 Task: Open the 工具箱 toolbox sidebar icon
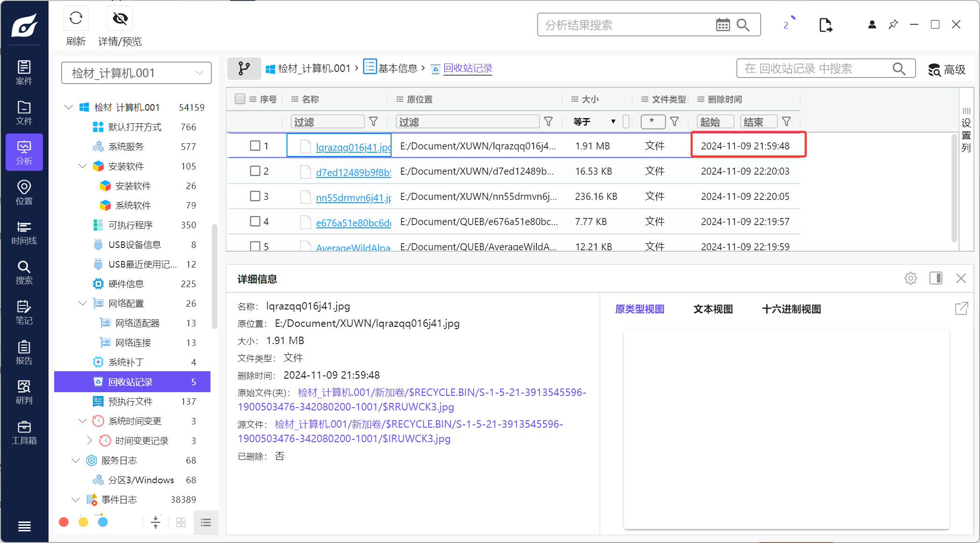(24, 432)
